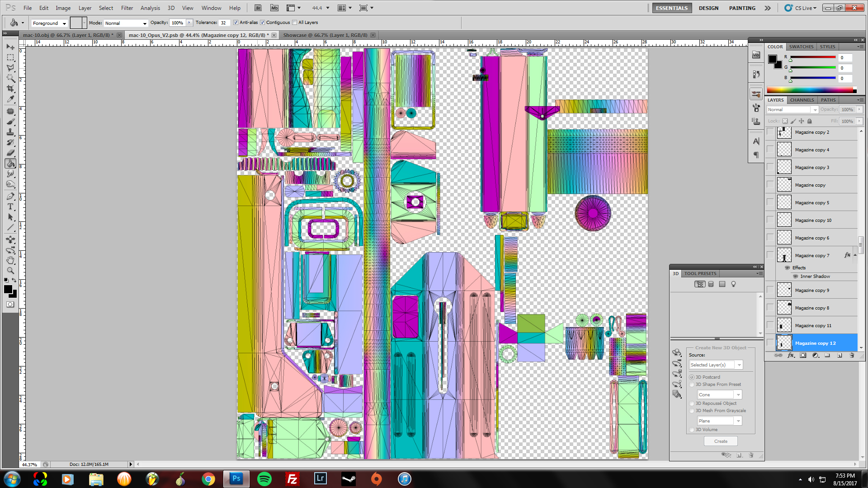This screenshot has width=868, height=488.
Task: Select the Zoom tool in toolbox
Action: point(10,271)
